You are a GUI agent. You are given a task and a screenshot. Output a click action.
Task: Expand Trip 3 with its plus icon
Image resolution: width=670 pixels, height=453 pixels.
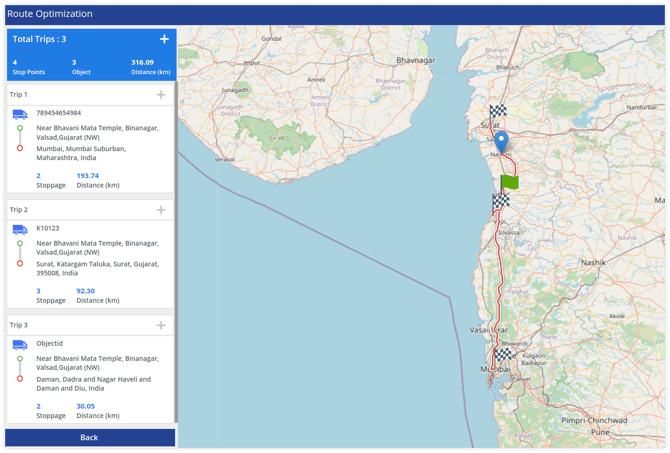click(161, 325)
